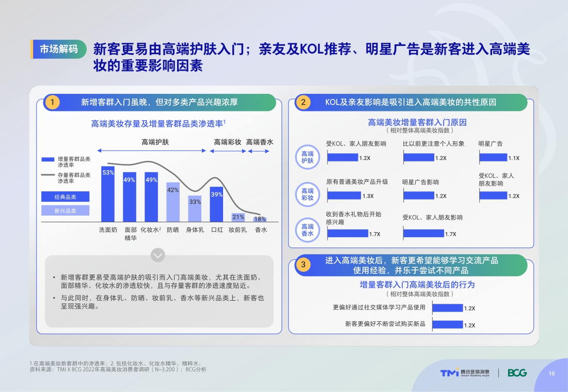The width and height of the screenshot is (568, 392).
Task: Open the 新增客群入门虽晚 green header
Action: click(160, 102)
